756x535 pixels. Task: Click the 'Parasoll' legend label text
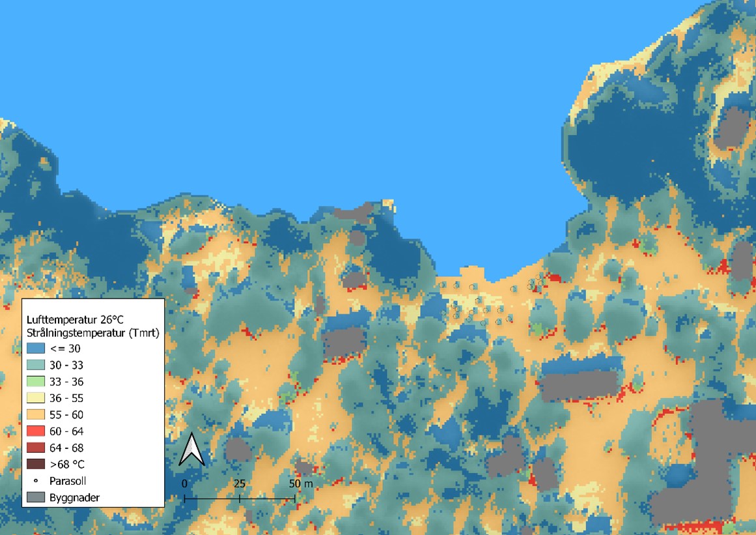68,481
